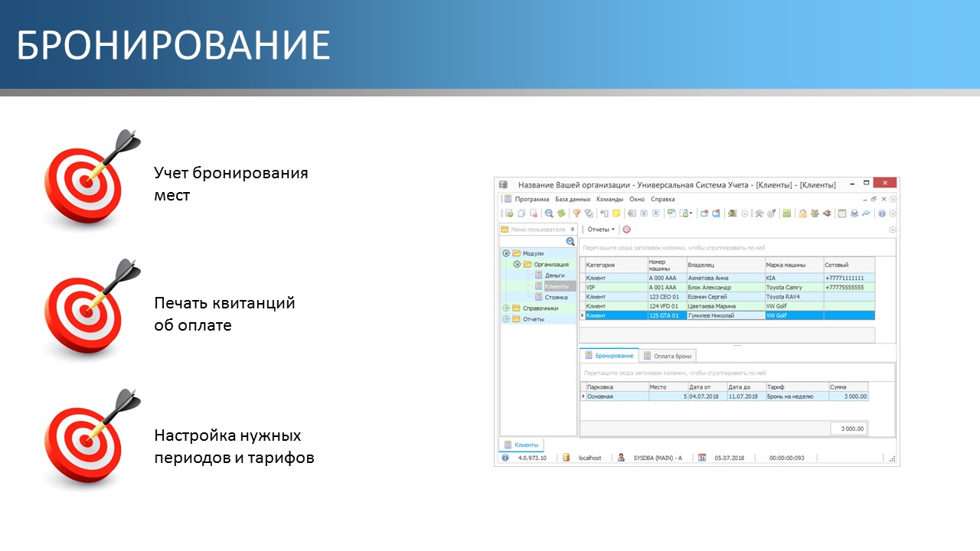Click the pin icon of user menu panel
This screenshot has width=980, height=551.
(573, 230)
